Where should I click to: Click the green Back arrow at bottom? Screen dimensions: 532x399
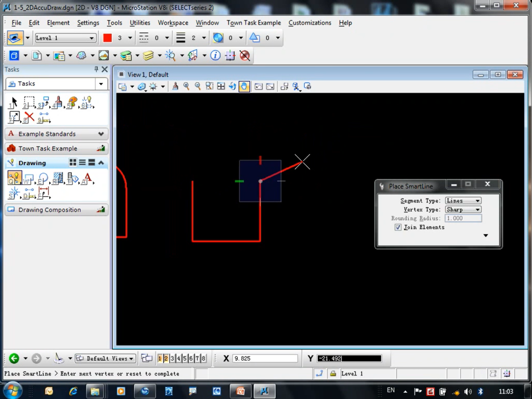pos(14,358)
